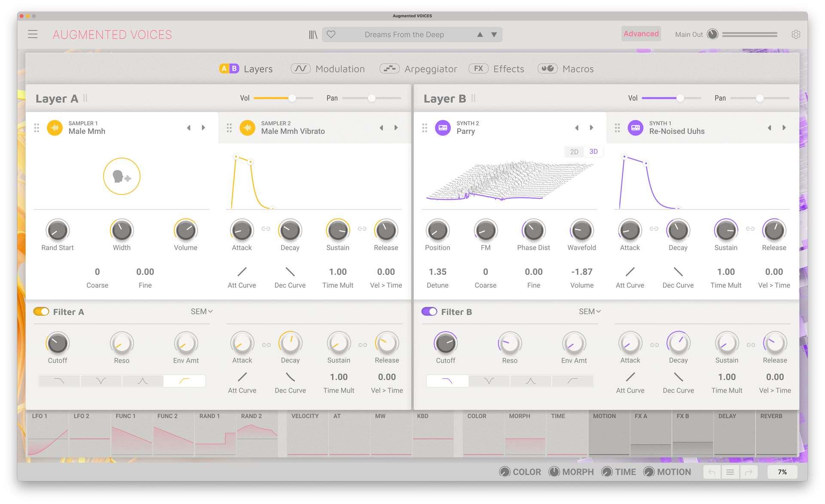This screenshot has width=825, height=504.
Task: Open the edit history list icon
Action: [730, 472]
